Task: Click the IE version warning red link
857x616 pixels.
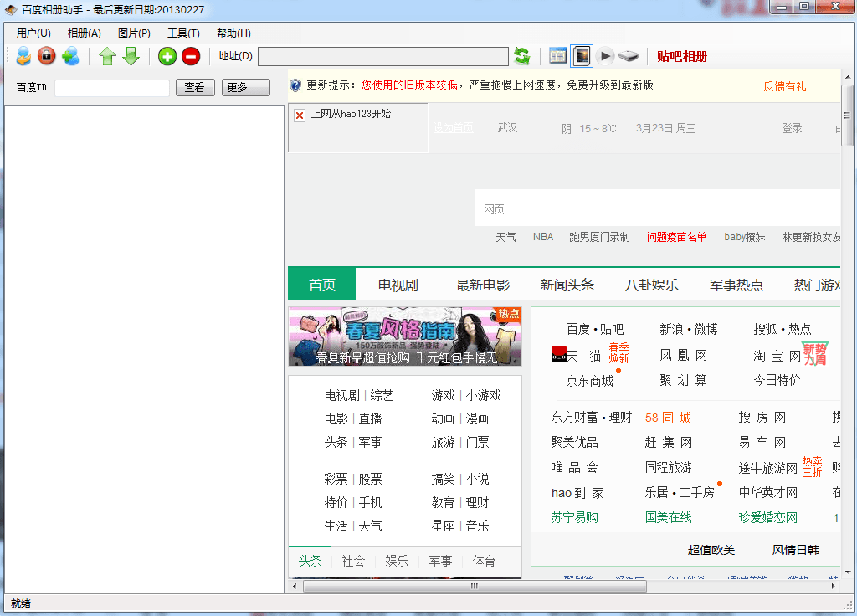Action: pos(409,85)
